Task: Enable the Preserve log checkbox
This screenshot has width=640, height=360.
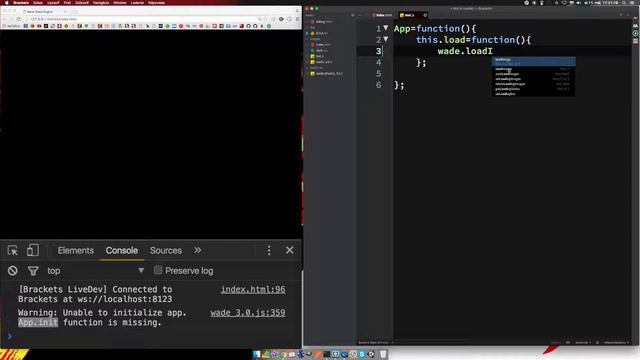Action: pyautogui.click(x=158, y=270)
